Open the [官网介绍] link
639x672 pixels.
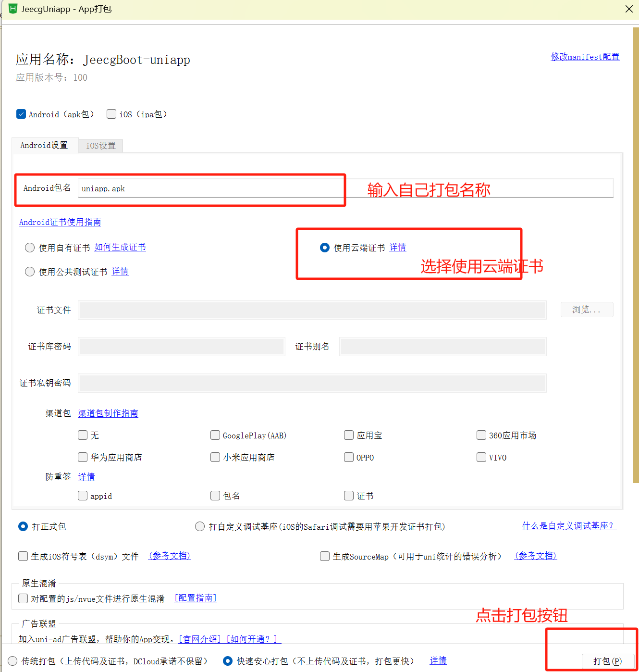(x=200, y=639)
